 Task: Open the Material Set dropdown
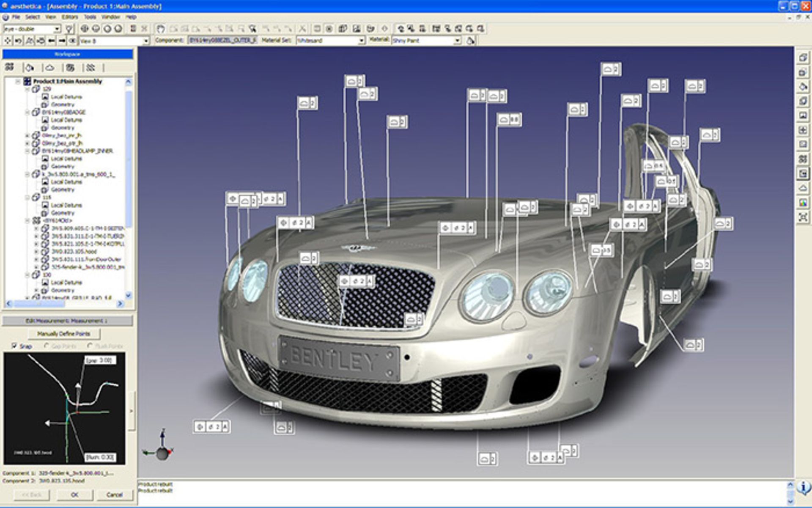point(331,41)
